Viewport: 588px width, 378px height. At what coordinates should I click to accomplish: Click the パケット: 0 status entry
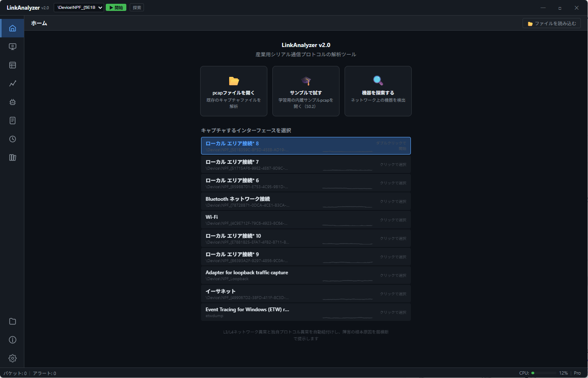(x=15, y=373)
